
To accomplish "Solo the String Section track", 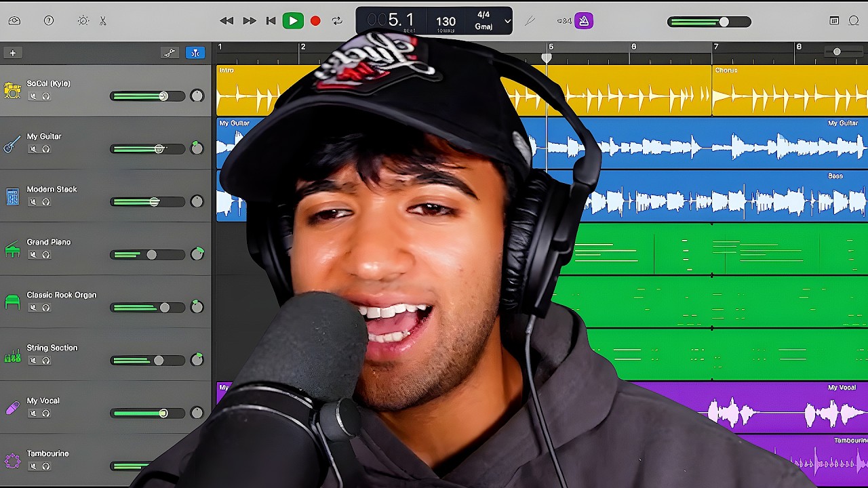I will coord(46,361).
